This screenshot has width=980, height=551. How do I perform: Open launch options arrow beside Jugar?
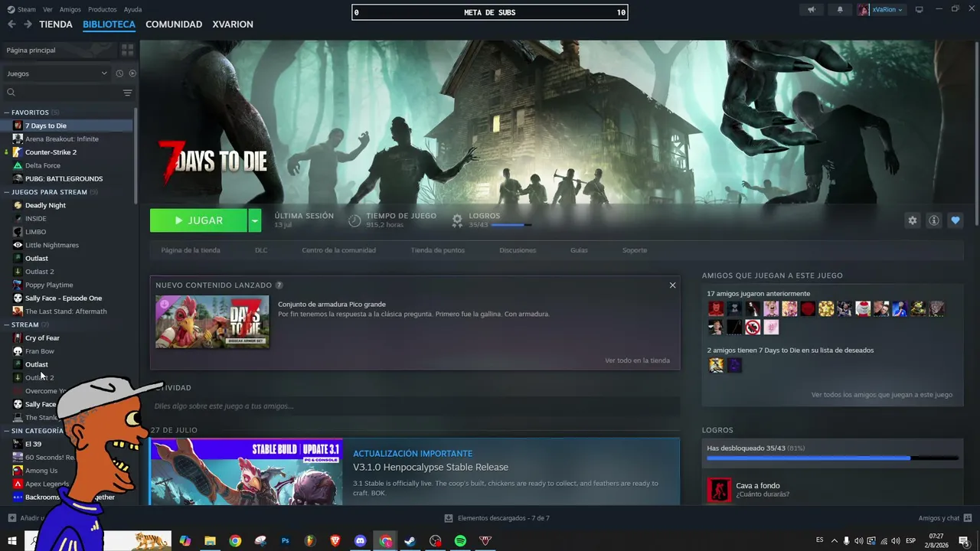tap(254, 220)
